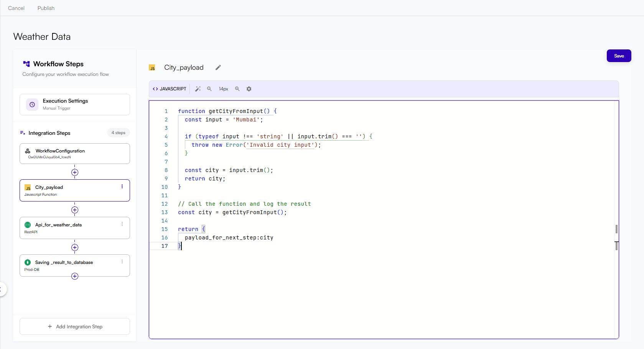The image size is (644, 349).
Task: Open options menu for Saving _result_to_database step
Action: point(122,262)
